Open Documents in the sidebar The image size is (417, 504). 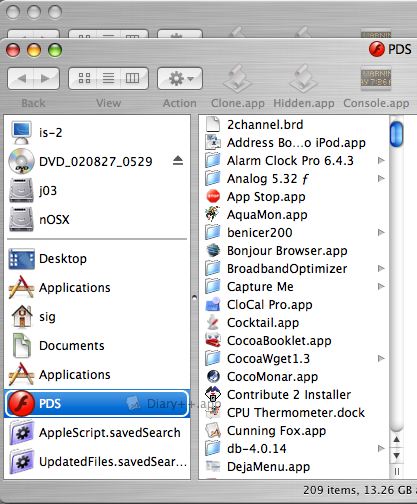97,346
